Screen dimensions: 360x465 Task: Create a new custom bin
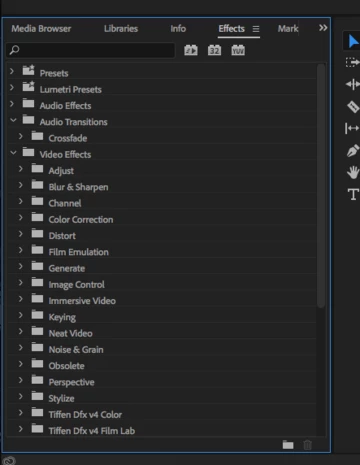pyautogui.click(x=288, y=445)
